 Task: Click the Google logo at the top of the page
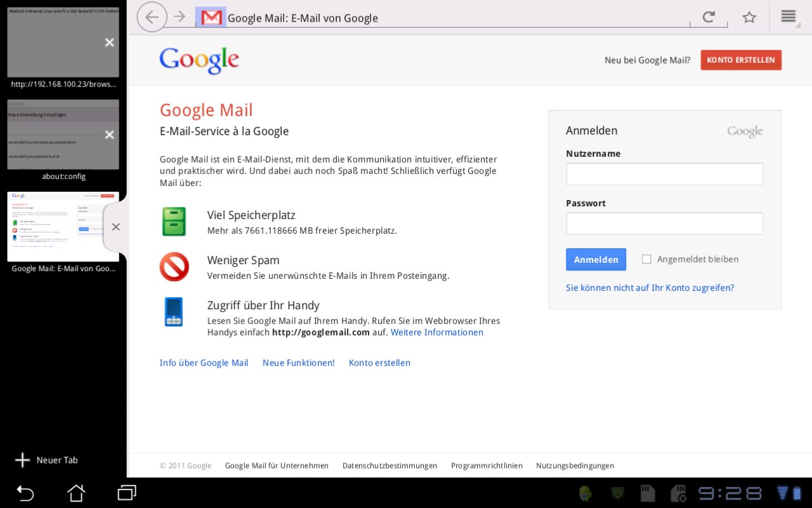pyautogui.click(x=199, y=60)
